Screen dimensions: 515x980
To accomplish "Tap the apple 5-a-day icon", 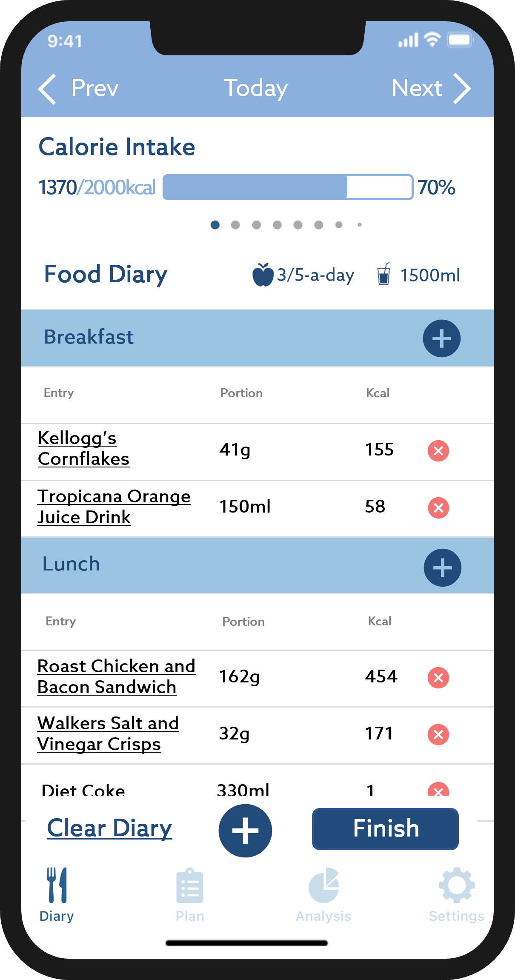I will click(x=263, y=275).
